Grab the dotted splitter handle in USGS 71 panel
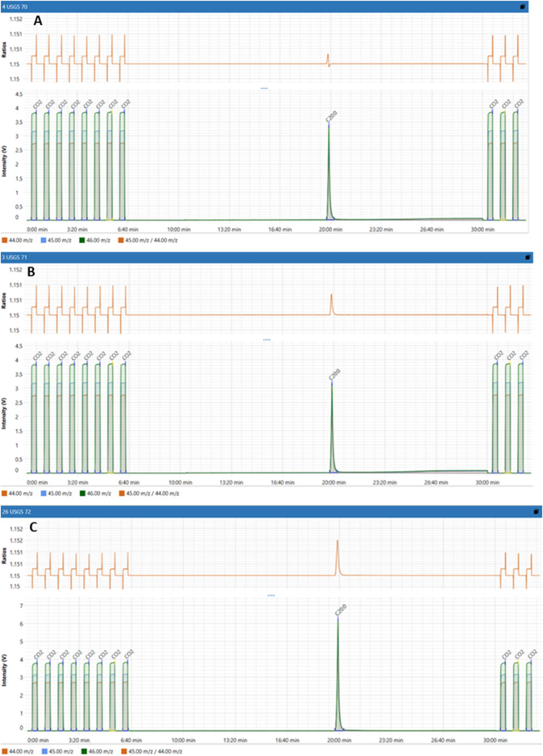Screen dimensions: 543x756 266,340
